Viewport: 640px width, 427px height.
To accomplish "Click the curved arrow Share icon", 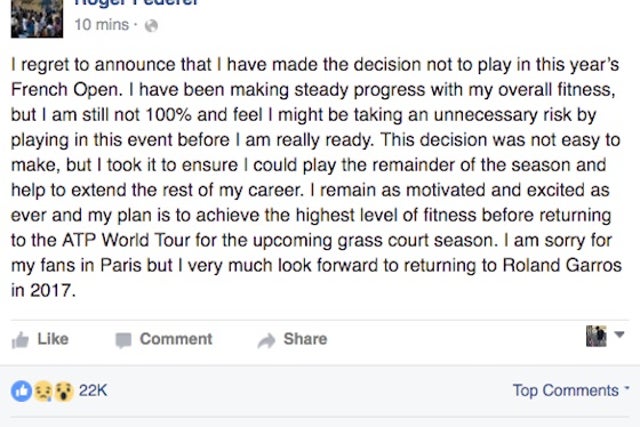I will tap(267, 340).
